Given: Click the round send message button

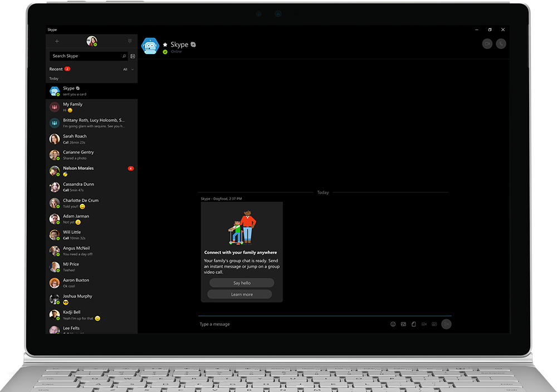Looking at the screenshot, I should [446, 324].
